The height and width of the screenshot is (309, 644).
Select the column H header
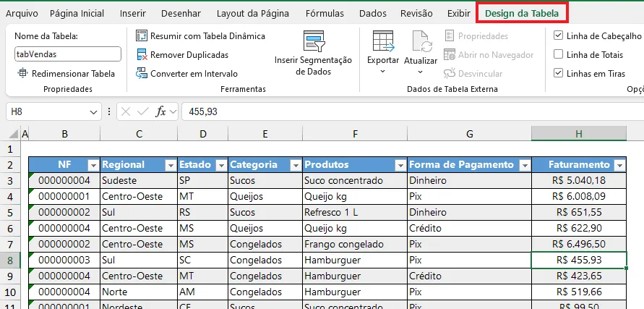(579, 134)
